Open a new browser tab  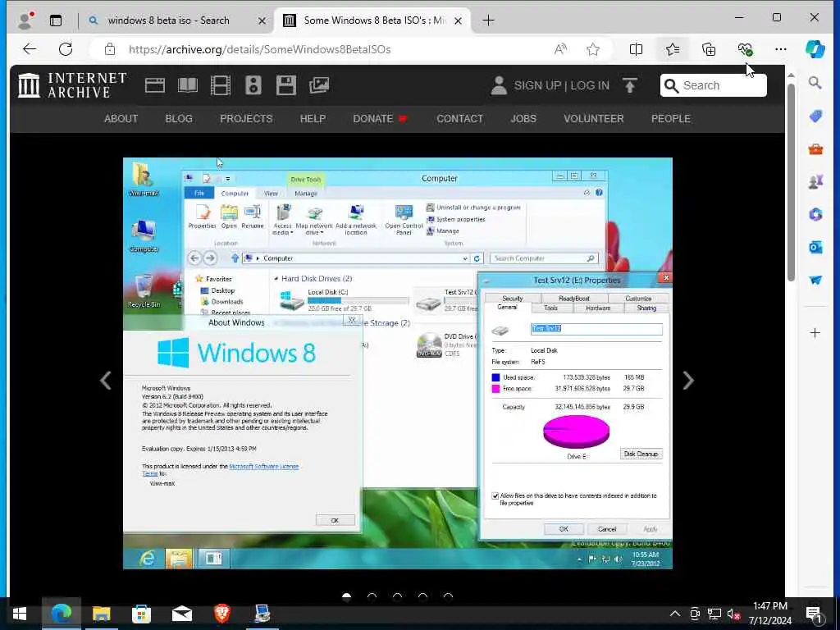click(488, 21)
